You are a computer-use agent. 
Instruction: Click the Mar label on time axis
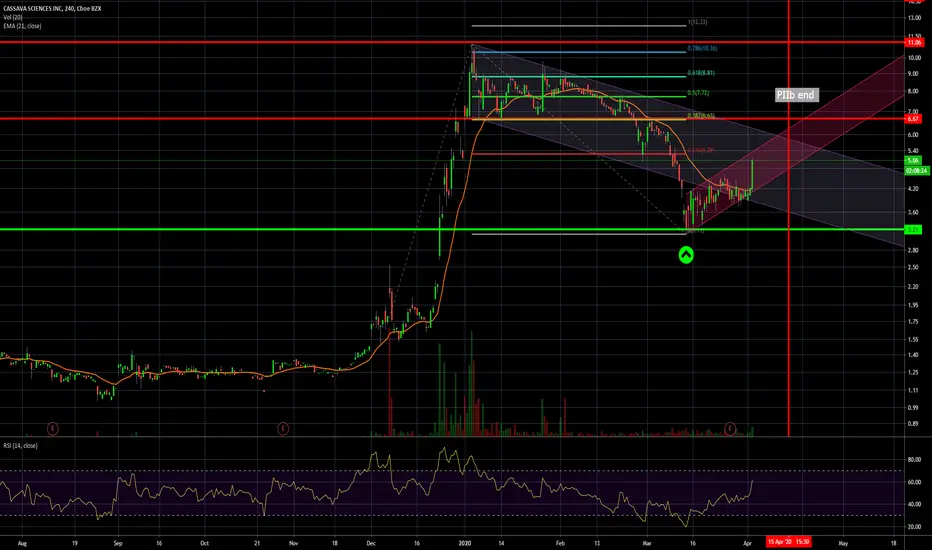pos(647,543)
